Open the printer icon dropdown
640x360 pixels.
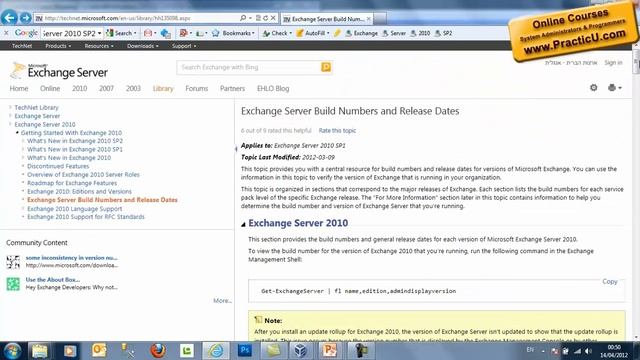coord(615,87)
